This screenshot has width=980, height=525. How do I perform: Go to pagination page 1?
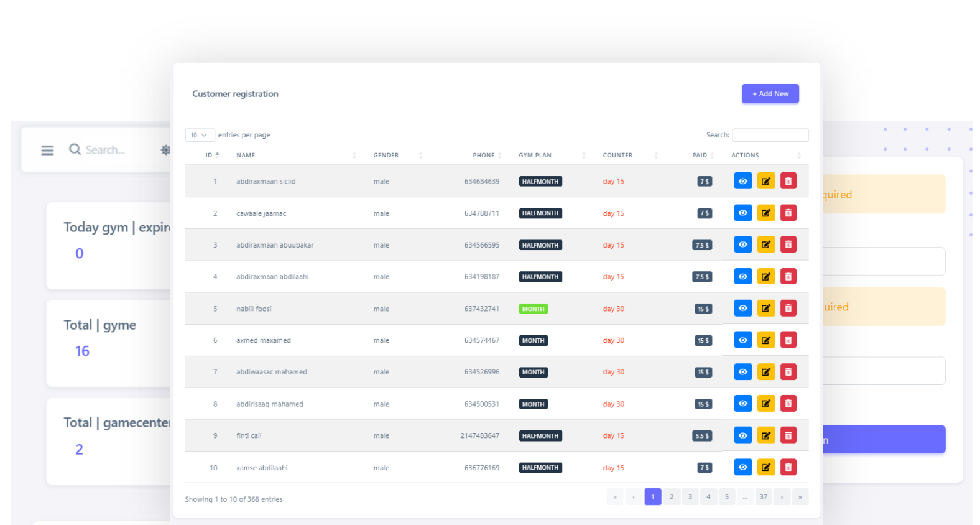pos(653,497)
